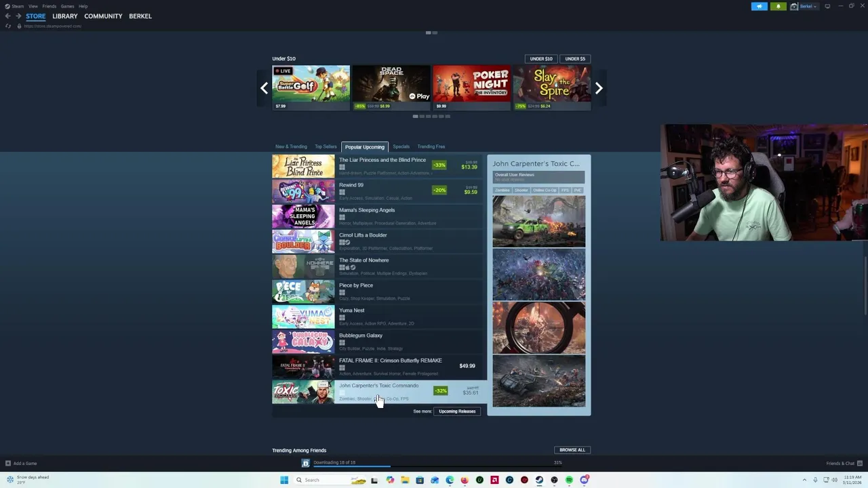868x488 pixels.
Task: Open the Steam menu
Action: [18, 6]
